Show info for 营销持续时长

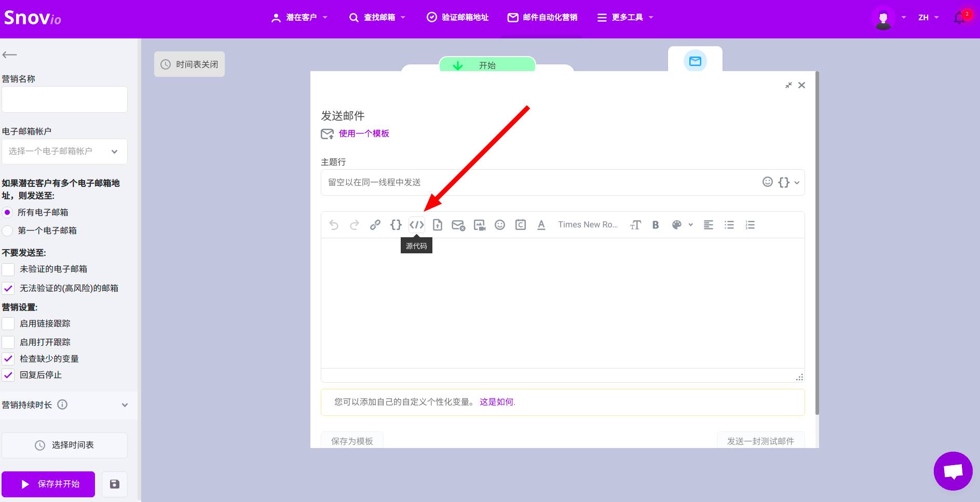[x=62, y=404]
